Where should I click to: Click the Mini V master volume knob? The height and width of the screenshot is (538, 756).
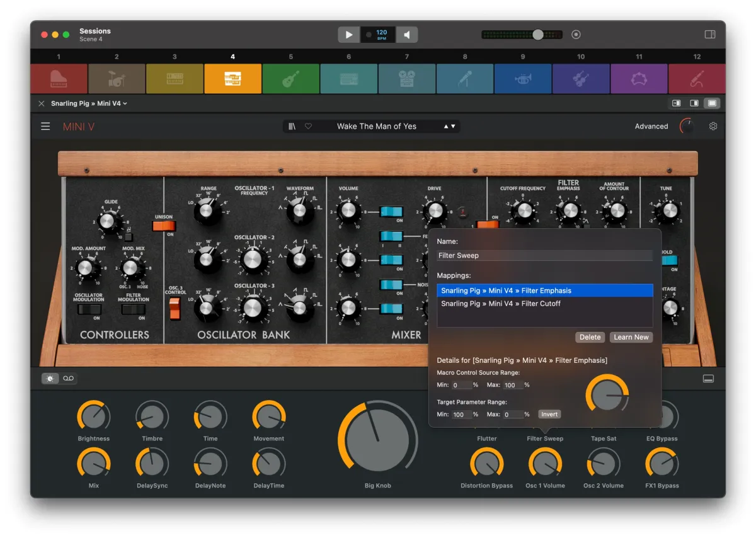(x=687, y=127)
